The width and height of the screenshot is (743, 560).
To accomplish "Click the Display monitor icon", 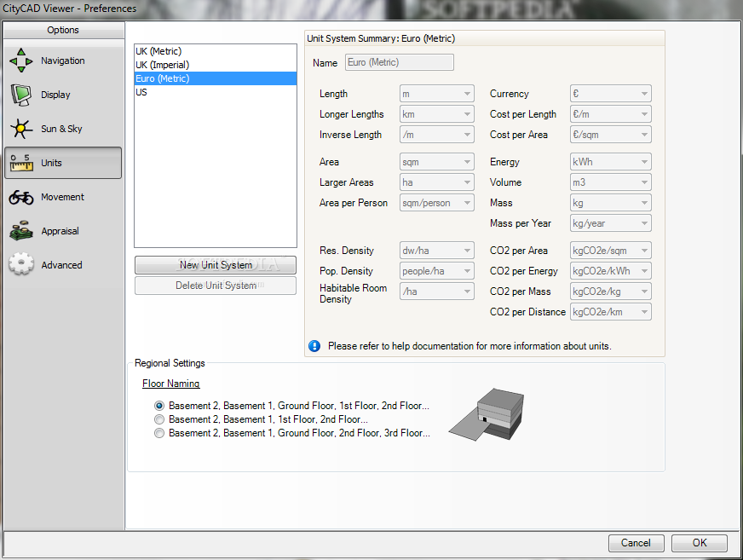I will (21, 95).
